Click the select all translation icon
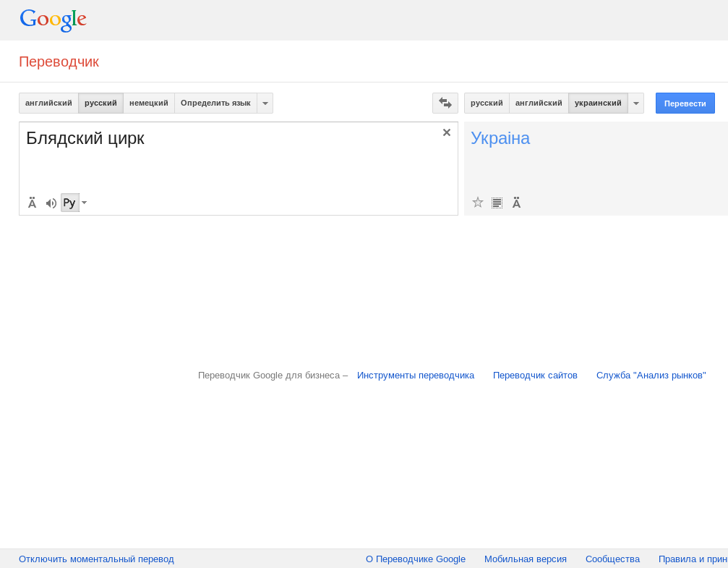Viewport: 728px width, 568px height. click(x=497, y=203)
